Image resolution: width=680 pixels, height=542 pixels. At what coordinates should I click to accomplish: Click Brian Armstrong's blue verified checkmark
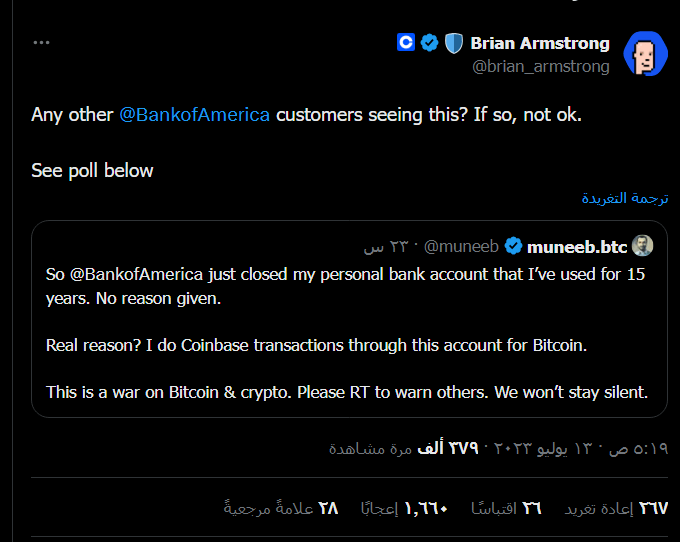click(x=429, y=42)
